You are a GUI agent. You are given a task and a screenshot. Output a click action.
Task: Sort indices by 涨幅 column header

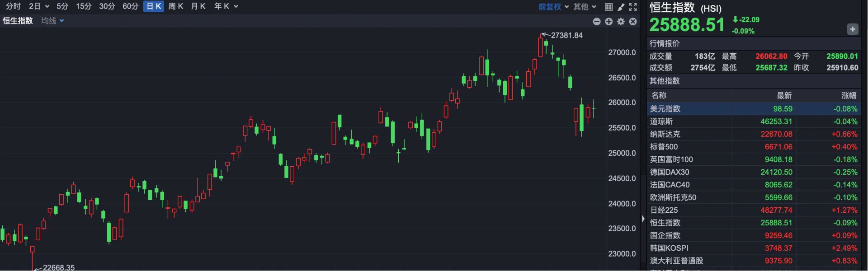[x=848, y=95]
